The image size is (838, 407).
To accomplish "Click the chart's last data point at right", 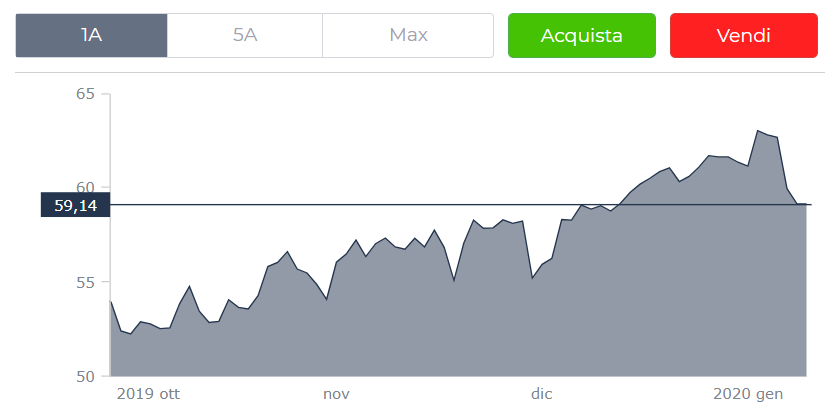I will point(806,204).
